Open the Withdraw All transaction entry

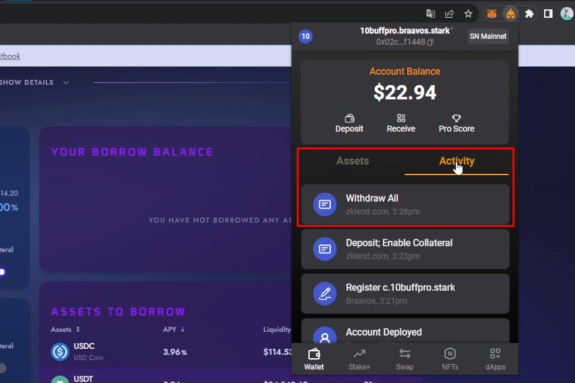405,204
